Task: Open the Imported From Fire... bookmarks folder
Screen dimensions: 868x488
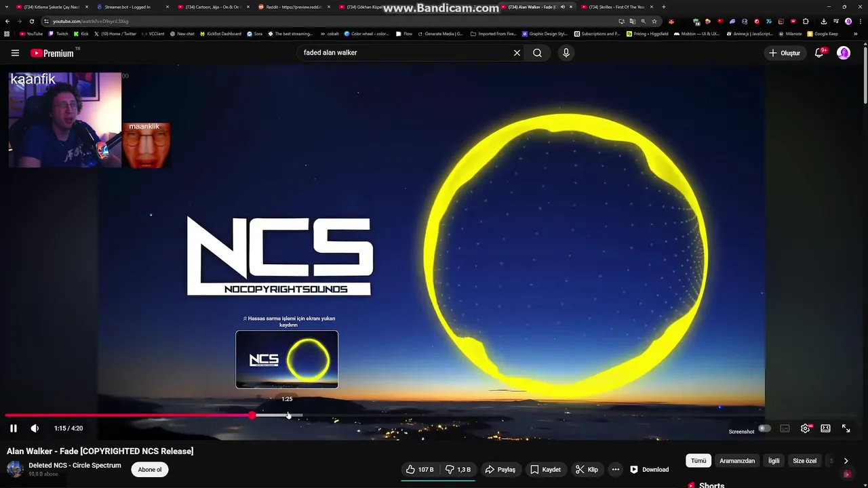Action: click(493, 33)
